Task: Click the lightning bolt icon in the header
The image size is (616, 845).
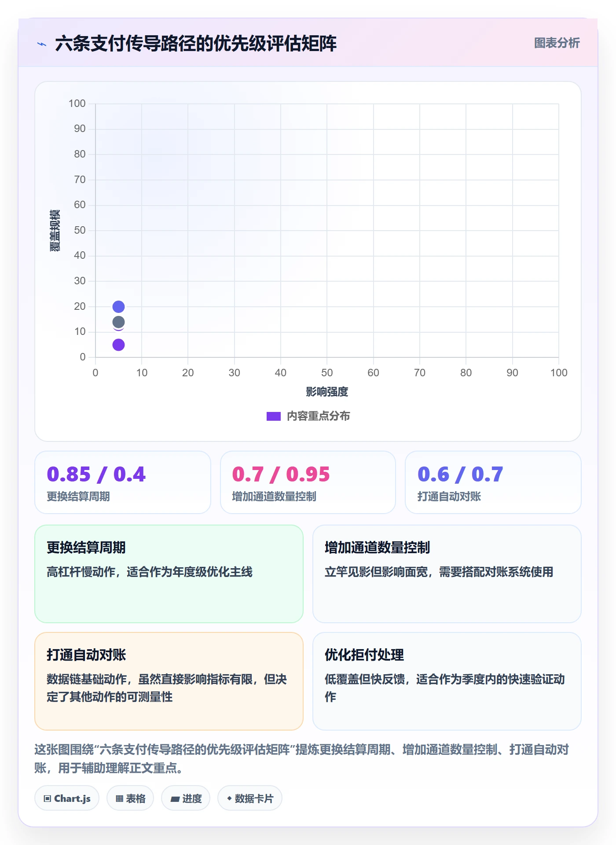Action: [x=42, y=44]
